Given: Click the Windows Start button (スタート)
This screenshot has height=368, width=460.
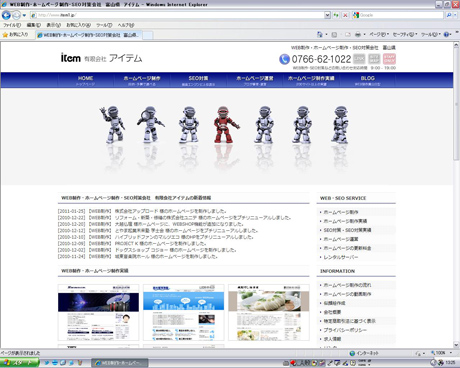Looking at the screenshot, I should [x=19, y=363].
